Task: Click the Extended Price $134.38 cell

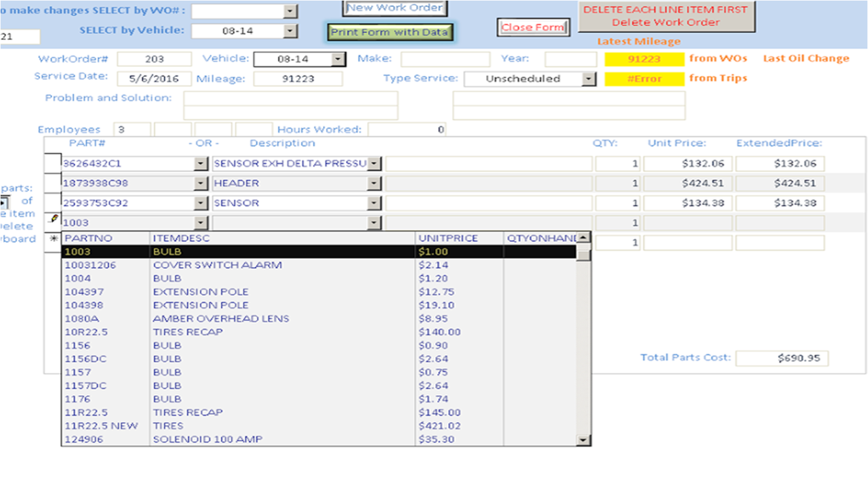Action: pos(780,203)
